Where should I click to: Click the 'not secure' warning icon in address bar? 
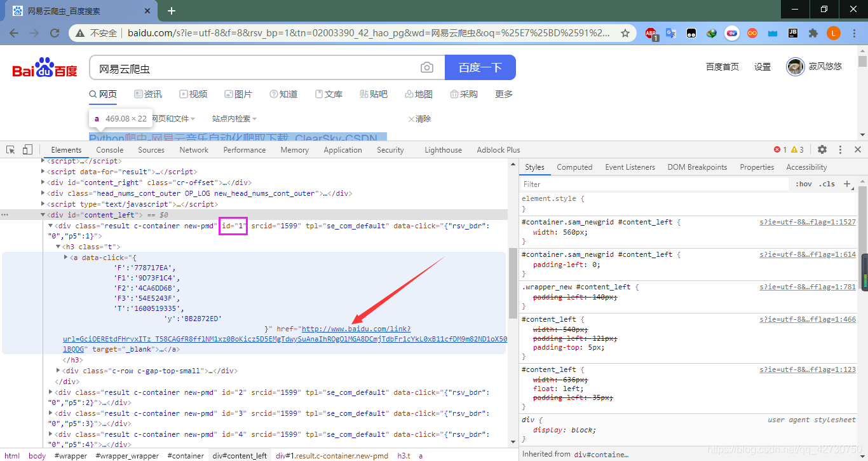[x=80, y=33]
